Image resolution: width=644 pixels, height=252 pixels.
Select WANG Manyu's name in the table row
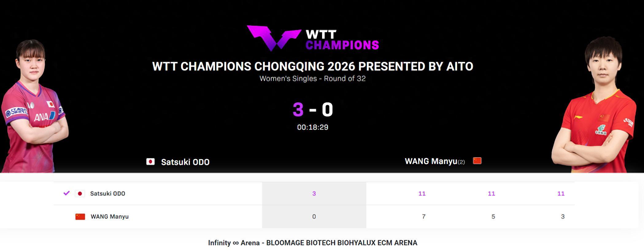click(110, 216)
